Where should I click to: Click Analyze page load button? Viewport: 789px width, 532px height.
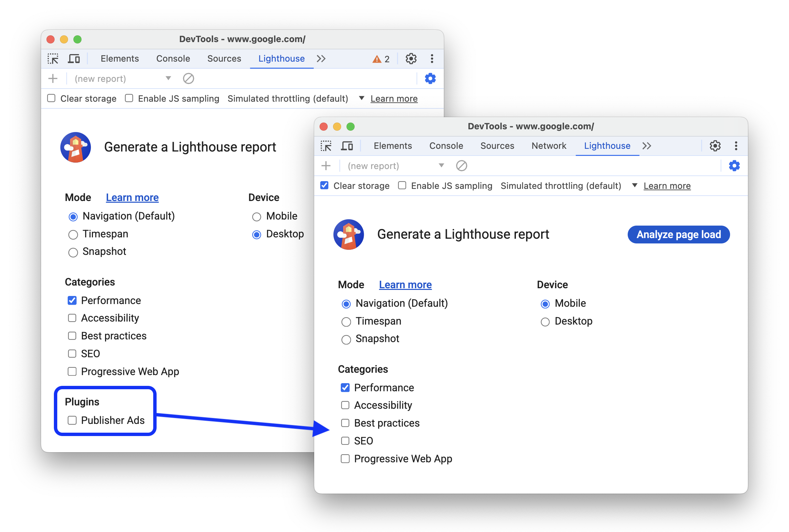679,234
